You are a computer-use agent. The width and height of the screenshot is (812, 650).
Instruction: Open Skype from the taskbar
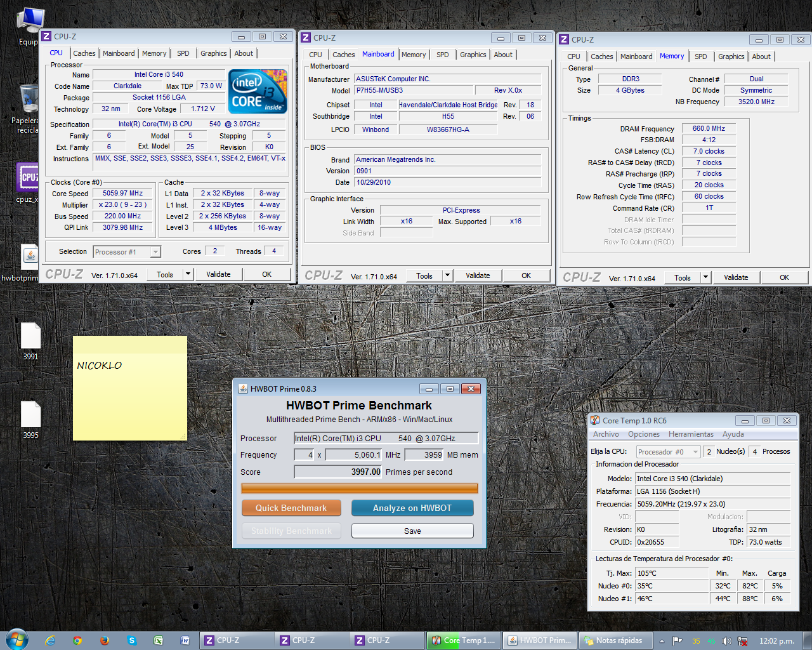(x=132, y=640)
